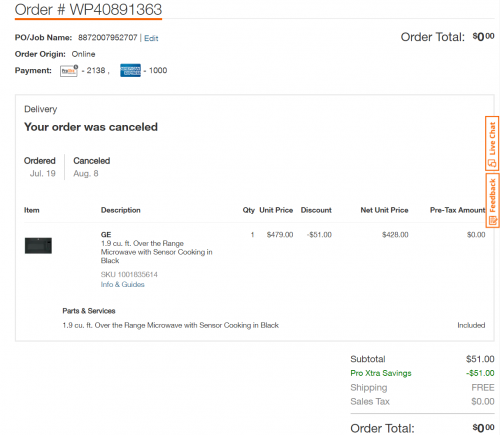The width and height of the screenshot is (500, 435).
Task: Open the Live Chat side tab
Action: click(x=492, y=143)
